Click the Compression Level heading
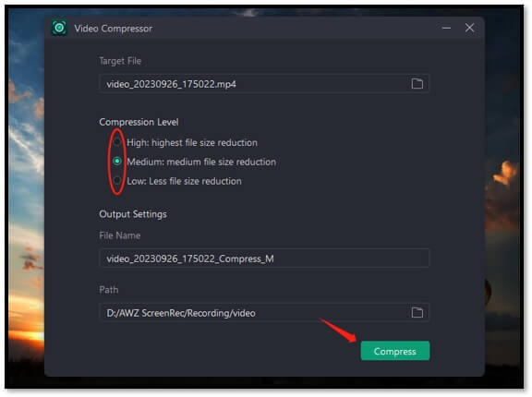This screenshot has height=397, width=532. (x=139, y=122)
